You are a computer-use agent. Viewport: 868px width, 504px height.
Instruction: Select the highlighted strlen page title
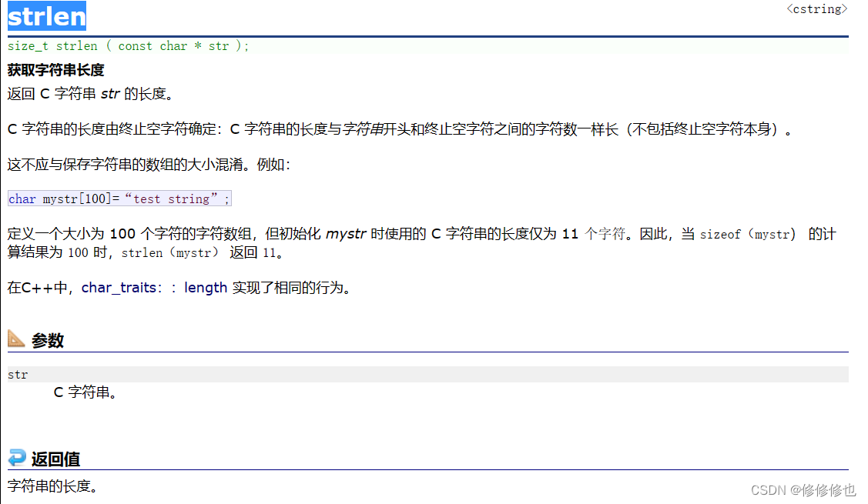coord(46,15)
